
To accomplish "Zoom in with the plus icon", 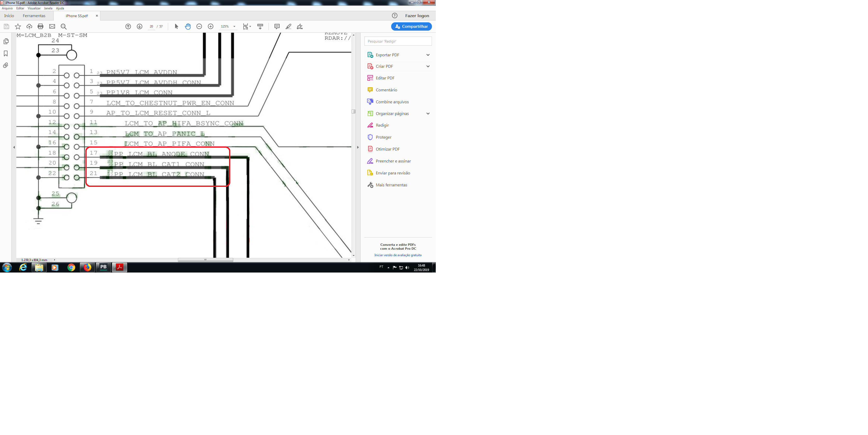I will [211, 26].
